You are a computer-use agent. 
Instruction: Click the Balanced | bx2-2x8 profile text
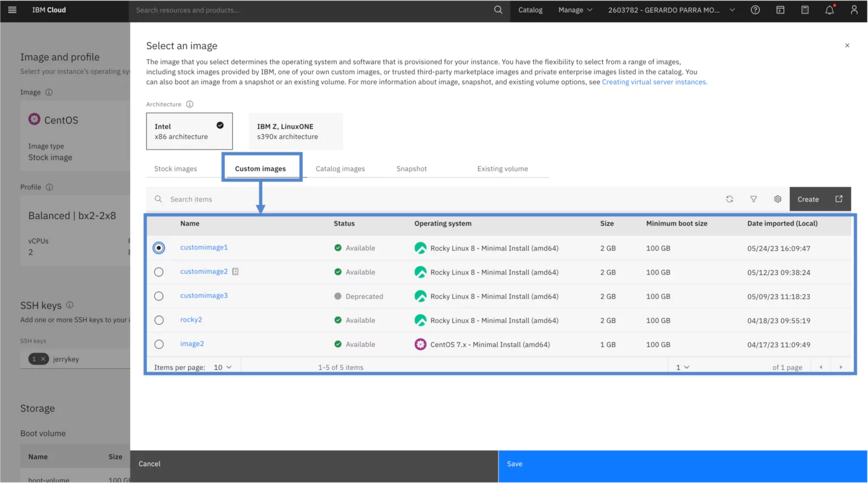[x=72, y=215]
